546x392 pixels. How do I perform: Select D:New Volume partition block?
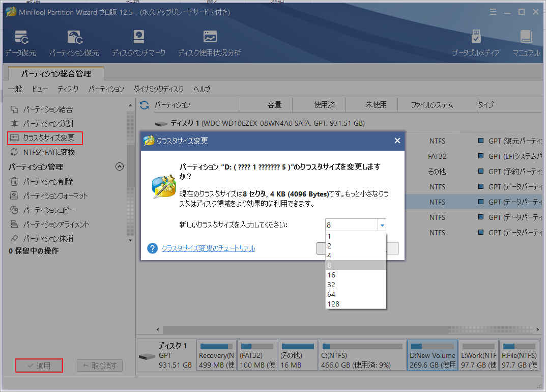click(433, 355)
